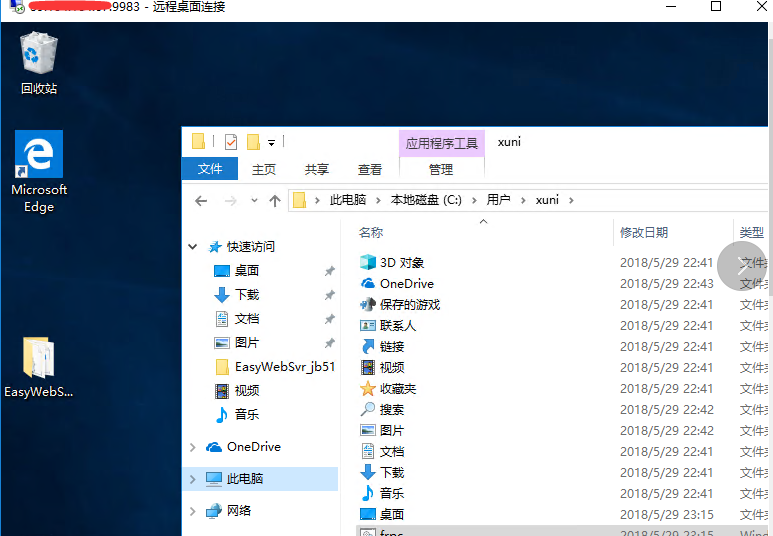Open the 搜索 searches folder

(x=391, y=410)
